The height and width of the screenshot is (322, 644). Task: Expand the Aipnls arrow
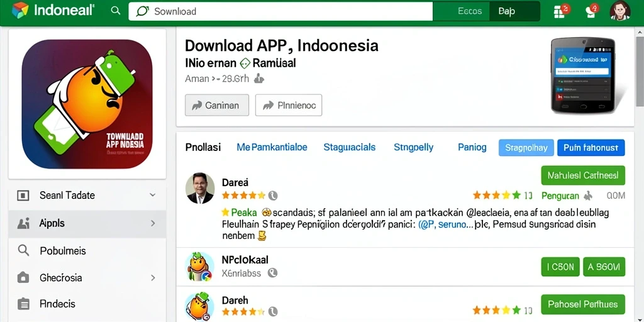pyautogui.click(x=153, y=223)
